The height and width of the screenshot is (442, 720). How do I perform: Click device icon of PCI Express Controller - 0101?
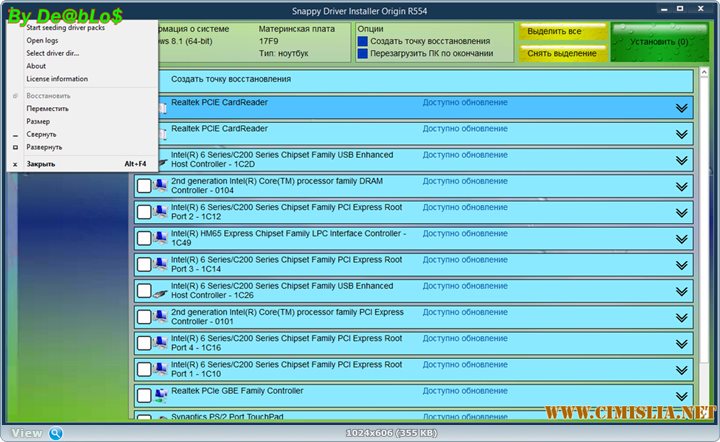(161, 317)
